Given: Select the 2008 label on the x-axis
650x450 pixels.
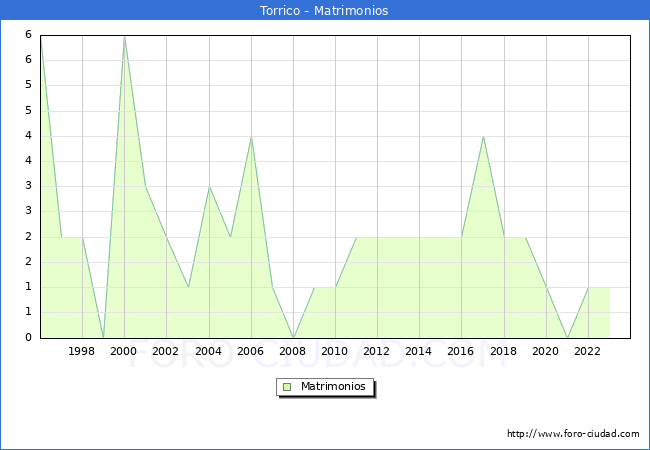Looking at the screenshot, I should [293, 351].
